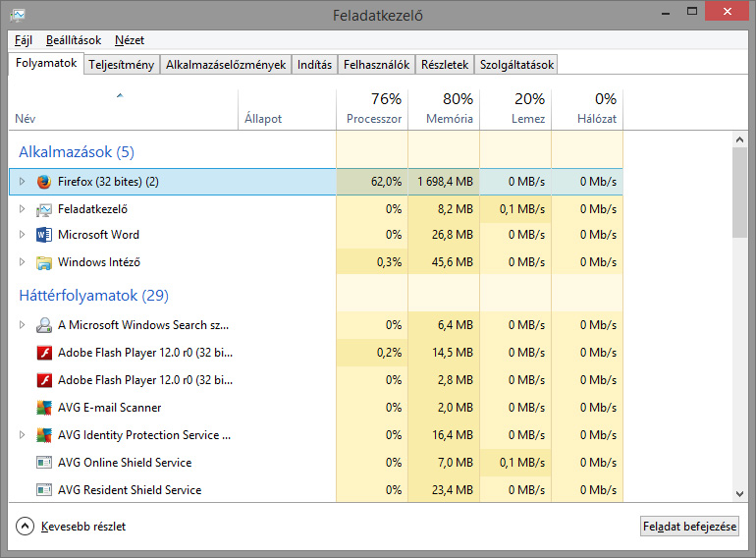The height and width of the screenshot is (558, 756).
Task: Click the Microsoft Windows Search icon
Action: tap(43, 325)
